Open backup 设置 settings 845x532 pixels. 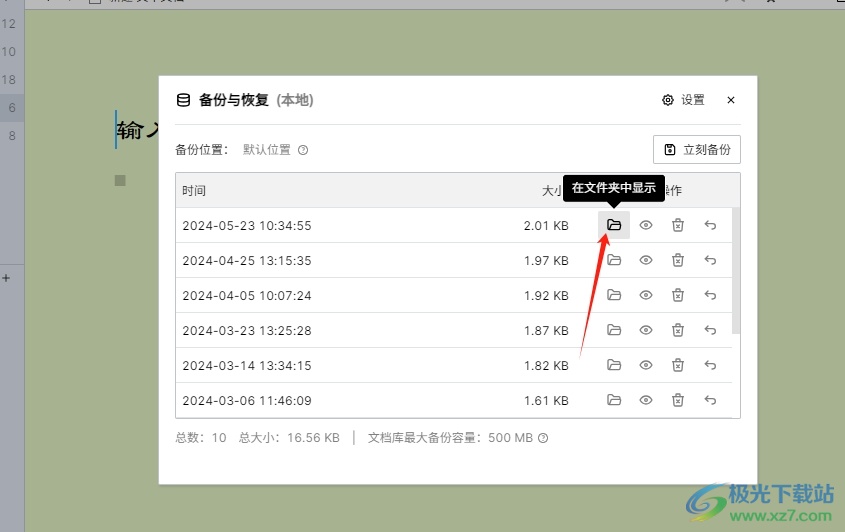[x=683, y=100]
